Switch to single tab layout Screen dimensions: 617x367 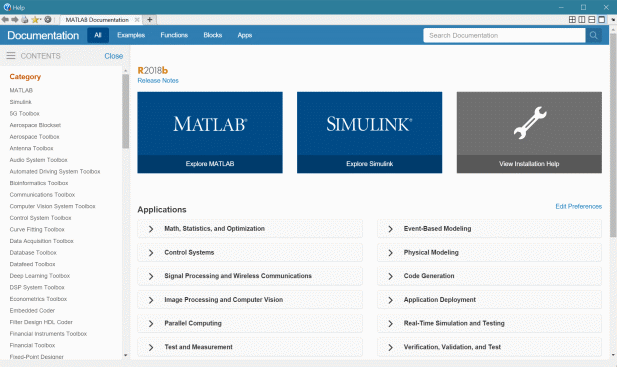point(601,20)
